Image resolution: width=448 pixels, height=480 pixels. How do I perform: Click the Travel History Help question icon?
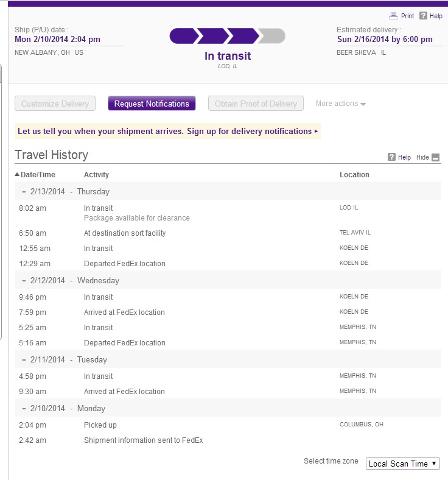392,157
